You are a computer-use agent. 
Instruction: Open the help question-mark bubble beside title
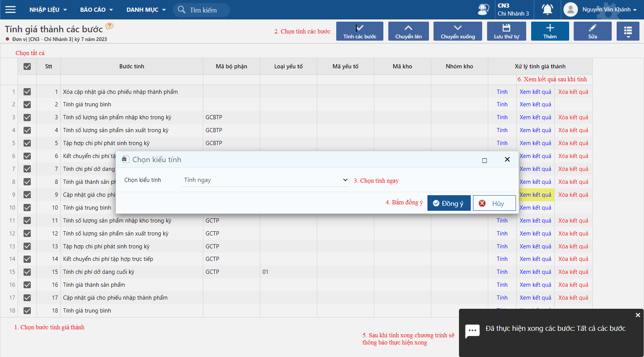click(109, 26)
